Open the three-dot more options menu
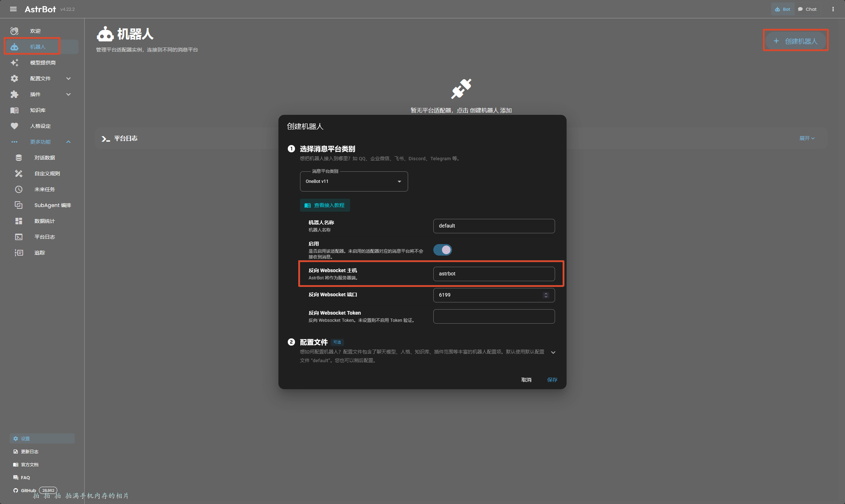 pos(833,9)
